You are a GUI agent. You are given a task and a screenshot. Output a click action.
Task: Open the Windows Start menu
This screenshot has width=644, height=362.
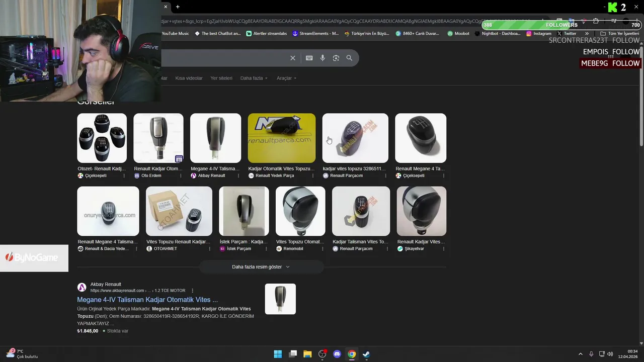[x=278, y=354]
